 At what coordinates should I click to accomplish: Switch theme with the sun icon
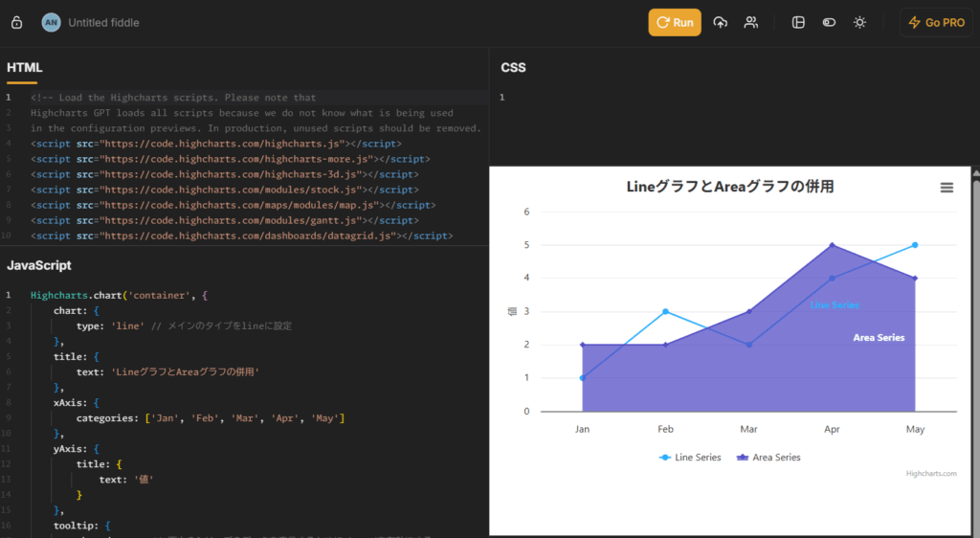tap(859, 22)
